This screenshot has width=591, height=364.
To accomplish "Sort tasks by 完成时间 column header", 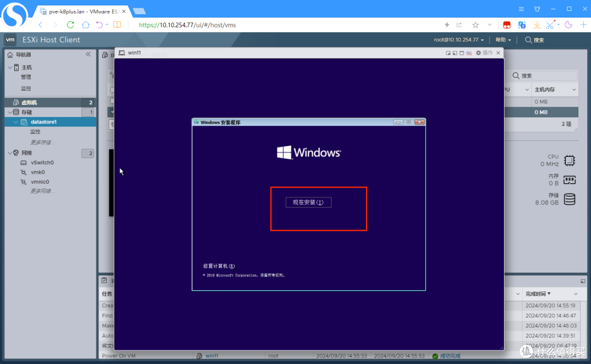I will pyautogui.click(x=538, y=293).
